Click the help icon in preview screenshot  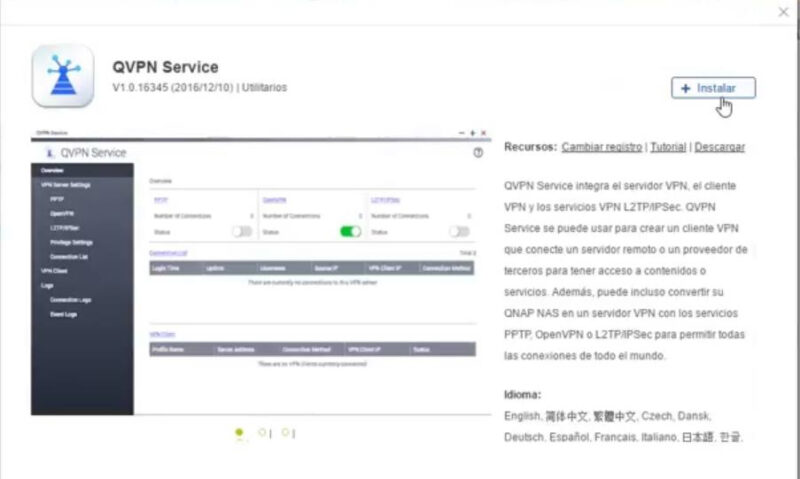[x=478, y=153]
